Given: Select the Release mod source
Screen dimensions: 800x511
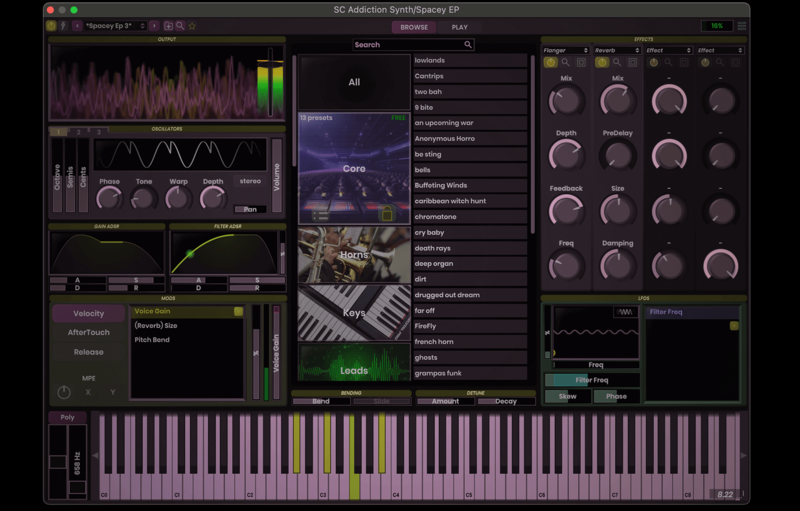Looking at the screenshot, I should coord(88,352).
